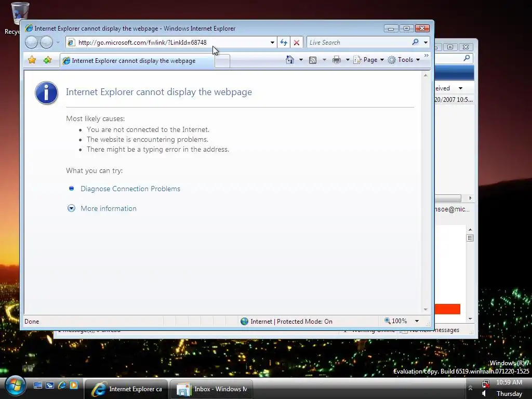Expand the Print options dropdown arrow
Screen dimensions: 532x399
click(348, 60)
